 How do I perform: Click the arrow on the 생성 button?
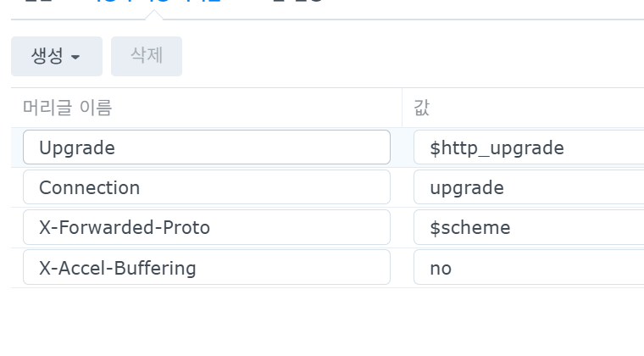pyautogui.click(x=76, y=57)
